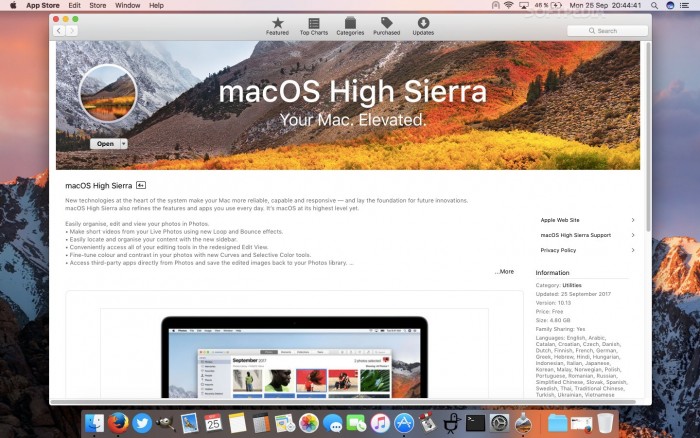The width and height of the screenshot is (700, 438).
Task: Show the Purchased apps list
Action: pyautogui.click(x=387, y=26)
